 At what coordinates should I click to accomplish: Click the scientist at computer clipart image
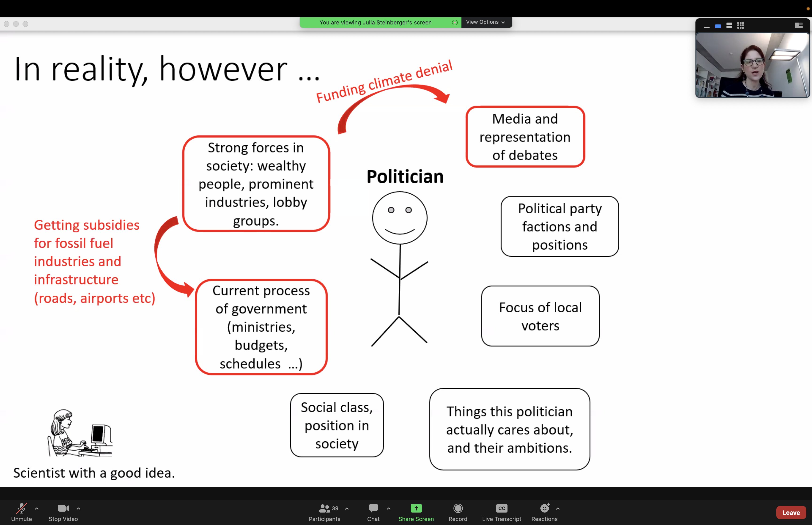pos(80,433)
